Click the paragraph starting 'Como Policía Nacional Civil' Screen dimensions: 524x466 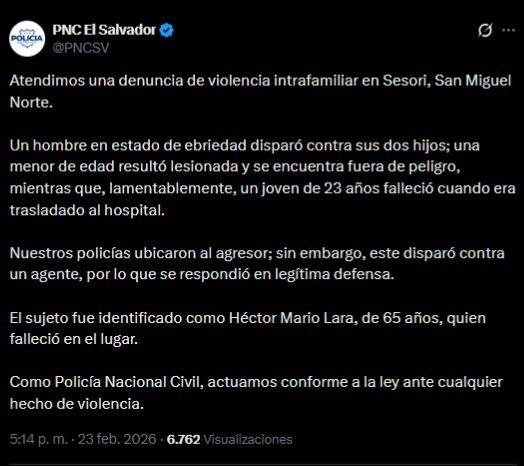tap(256, 393)
